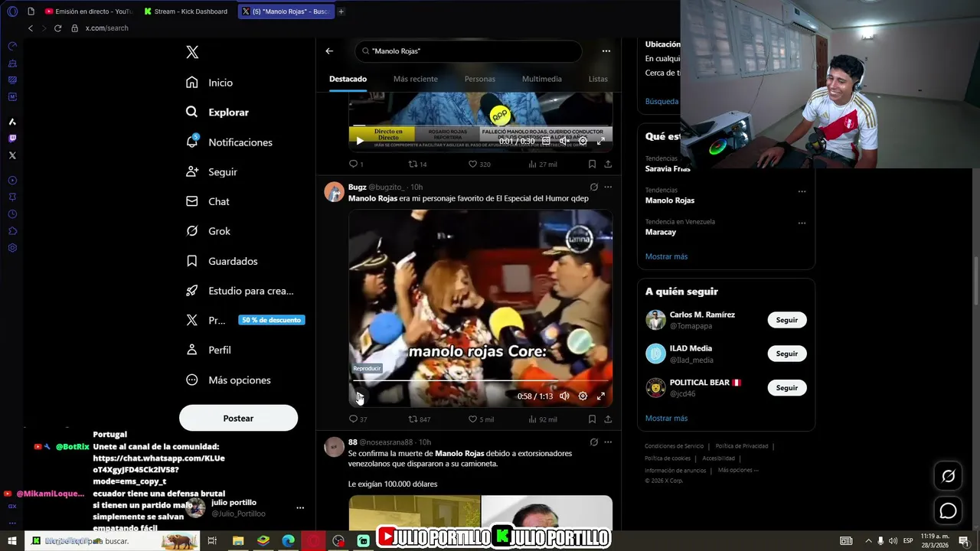This screenshot has height=551, width=980.
Task: Switch to Multimedia tab
Action: (542, 79)
